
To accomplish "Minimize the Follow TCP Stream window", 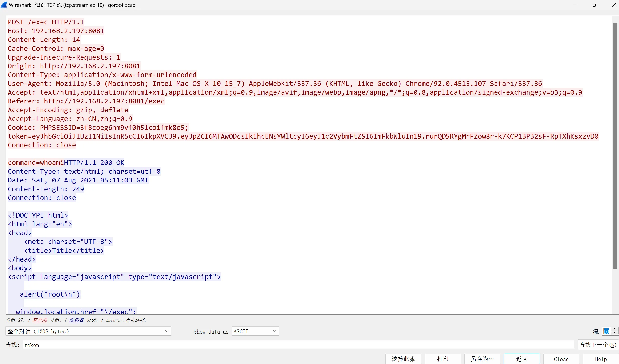I will (574, 5).
